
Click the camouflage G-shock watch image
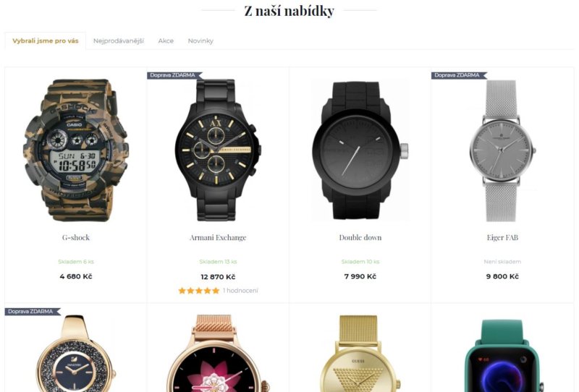(x=76, y=150)
